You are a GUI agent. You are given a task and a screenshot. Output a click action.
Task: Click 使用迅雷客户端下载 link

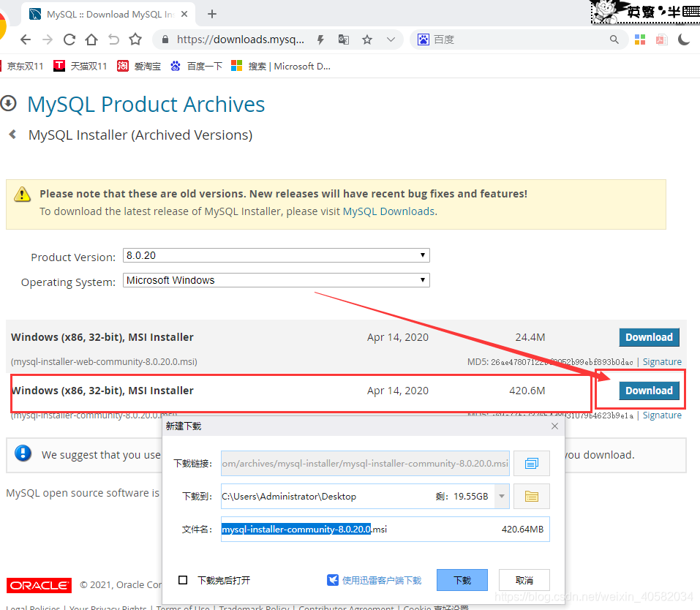(x=374, y=580)
